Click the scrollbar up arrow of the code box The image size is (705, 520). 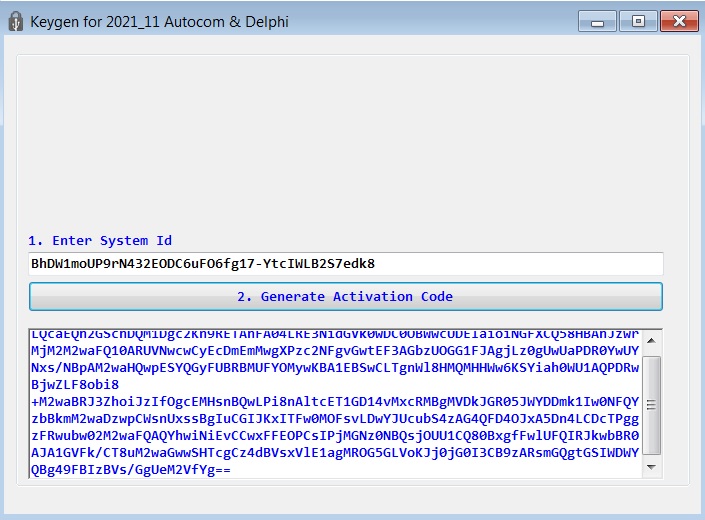pyautogui.click(x=651, y=341)
